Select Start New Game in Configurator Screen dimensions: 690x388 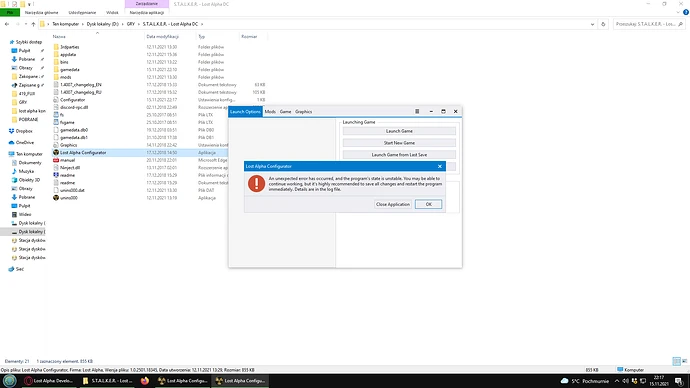click(399, 143)
